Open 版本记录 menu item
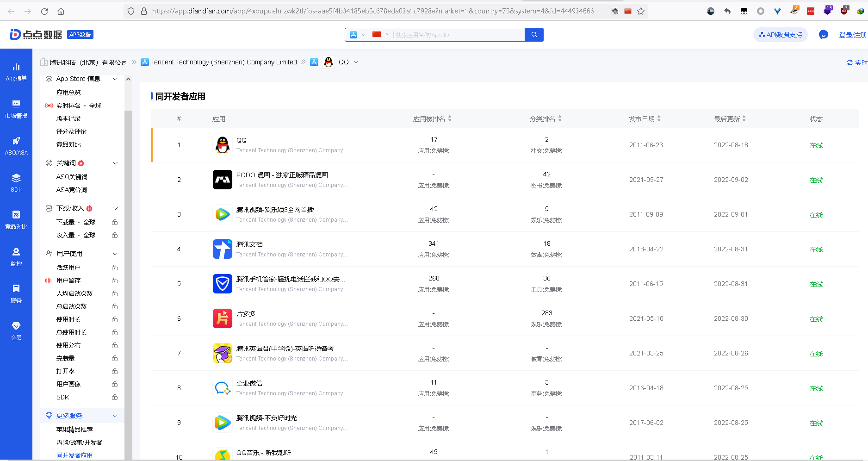Image resolution: width=868 pixels, height=461 pixels. [68, 118]
